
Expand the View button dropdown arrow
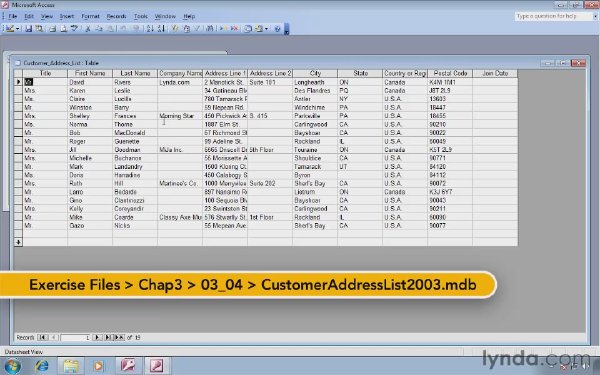tap(18, 29)
